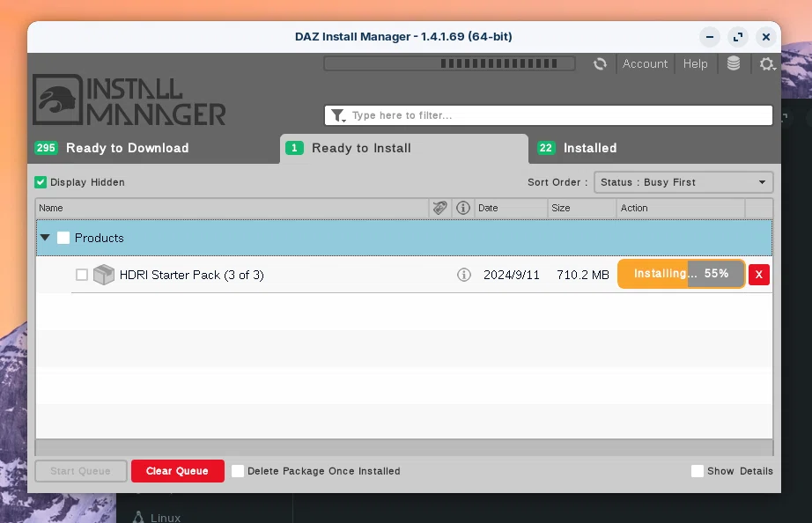Cancel HDRI Starter Pack installation with red X
The width and height of the screenshot is (812, 523).
[759, 275]
